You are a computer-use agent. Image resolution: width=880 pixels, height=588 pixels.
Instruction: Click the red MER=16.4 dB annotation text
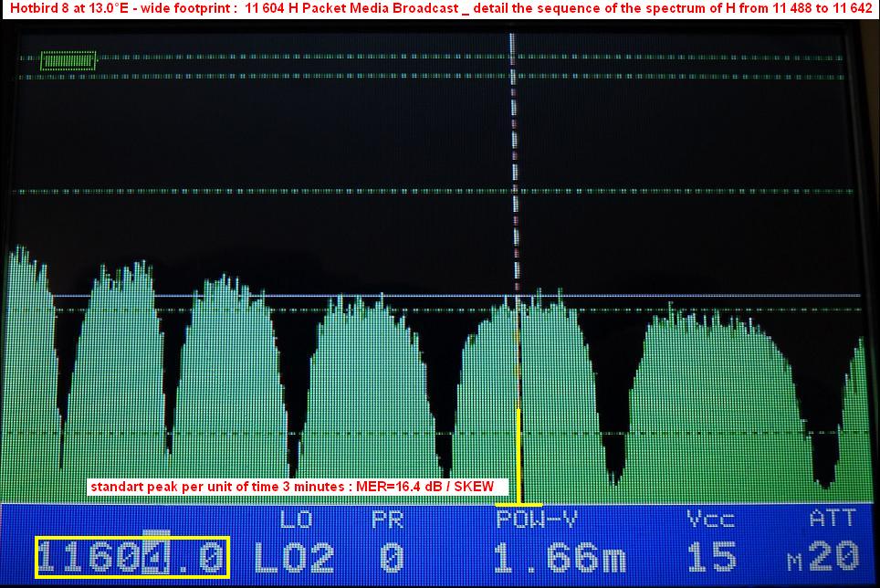[290, 487]
